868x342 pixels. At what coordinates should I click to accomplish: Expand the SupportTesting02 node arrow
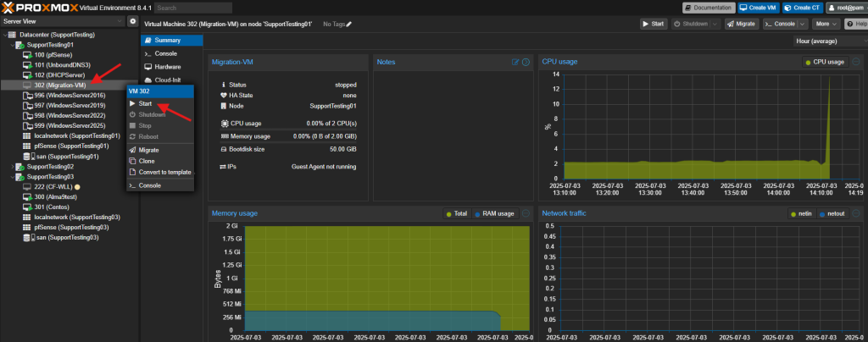pos(12,166)
